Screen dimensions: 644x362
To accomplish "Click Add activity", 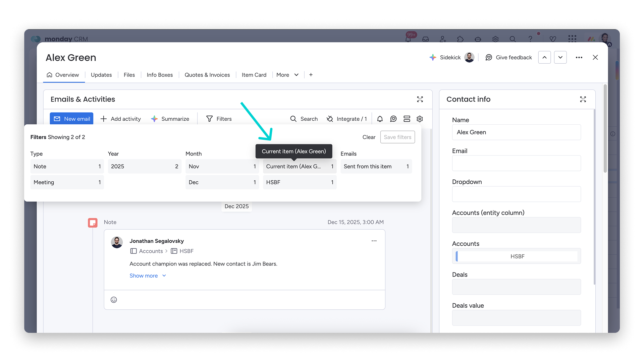I will (120, 119).
